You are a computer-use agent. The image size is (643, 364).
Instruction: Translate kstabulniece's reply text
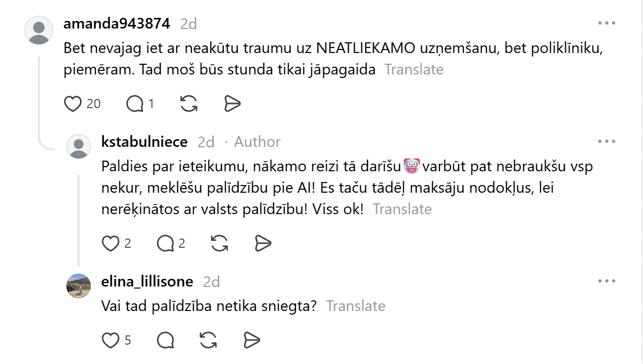click(x=402, y=209)
